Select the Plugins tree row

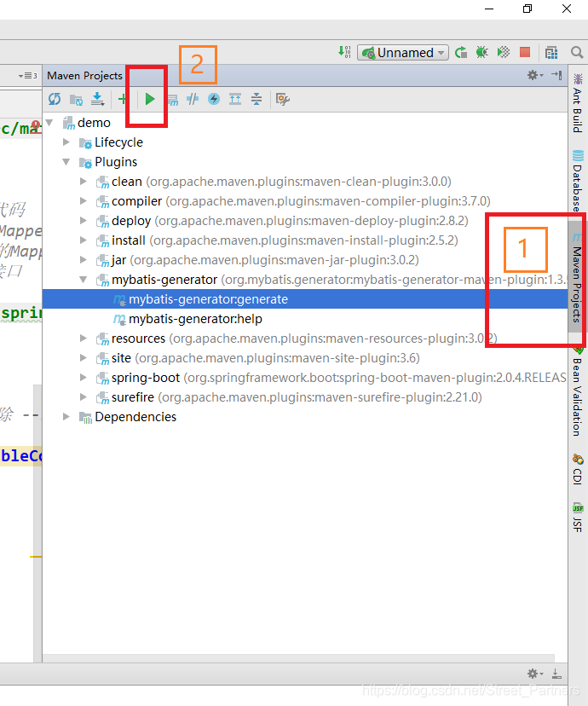click(x=305, y=162)
